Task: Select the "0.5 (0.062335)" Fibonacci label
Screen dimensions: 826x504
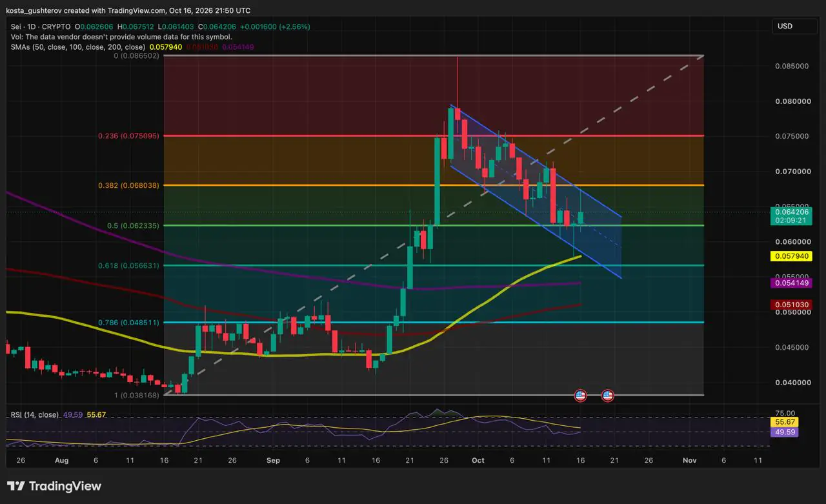Action: 133,226
